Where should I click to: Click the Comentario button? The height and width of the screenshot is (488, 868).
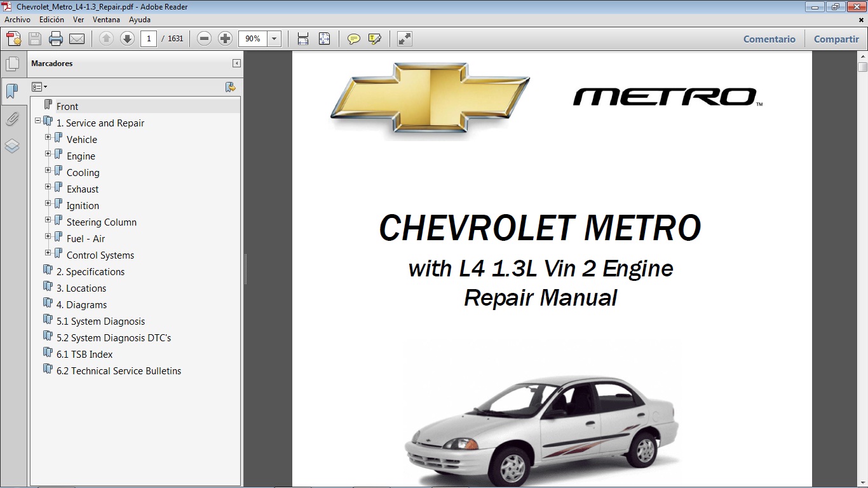point(769,39)
